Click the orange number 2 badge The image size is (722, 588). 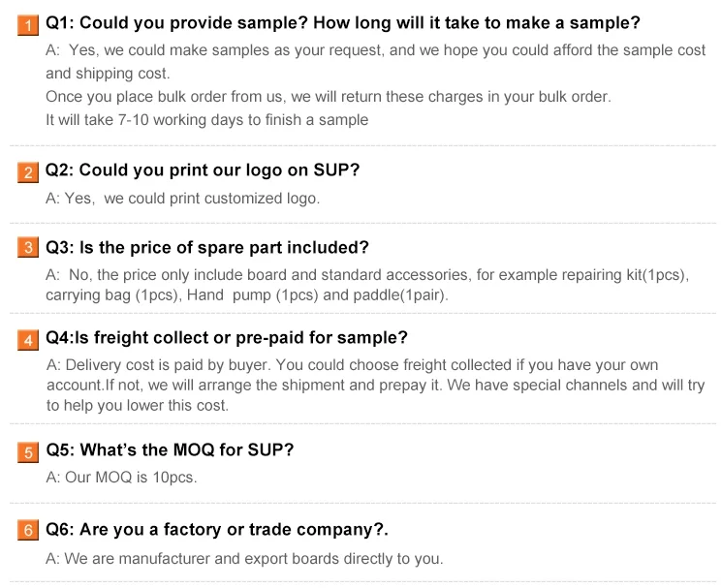point(29,172)
